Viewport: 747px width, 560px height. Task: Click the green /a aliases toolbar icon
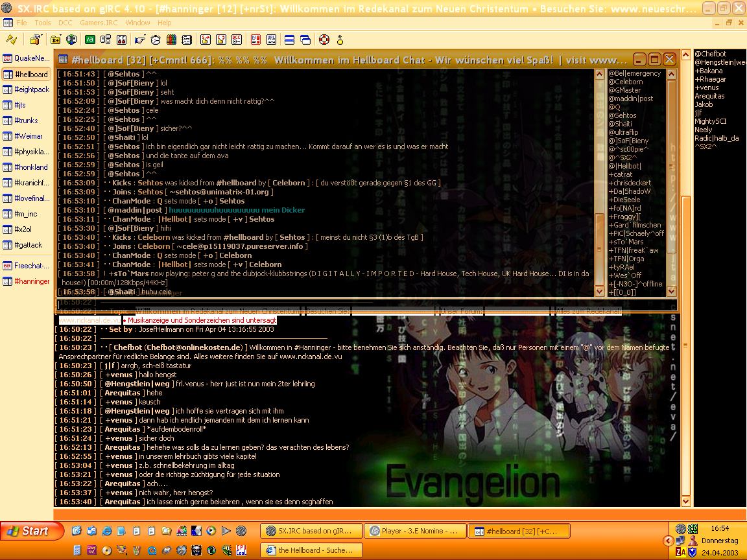(89, 40)
